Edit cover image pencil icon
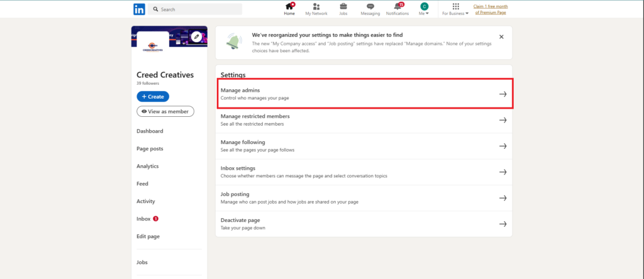644x279 pixels. tap(197, 37)
